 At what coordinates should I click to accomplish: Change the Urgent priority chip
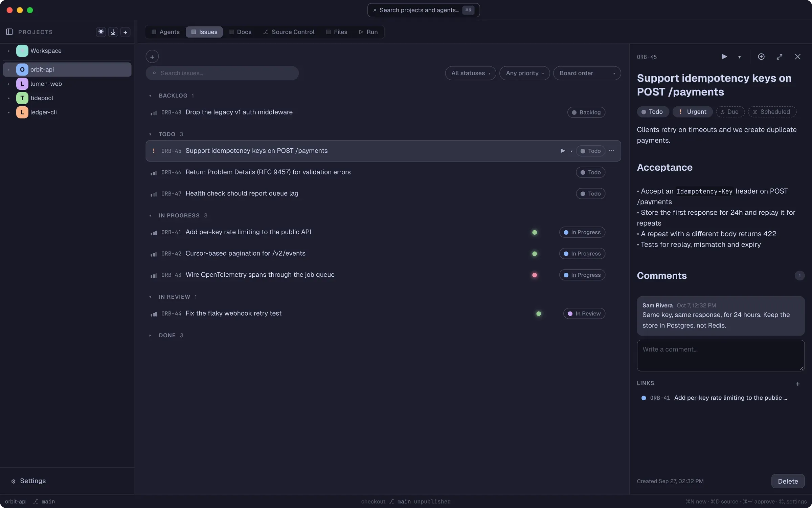point(692,112)
